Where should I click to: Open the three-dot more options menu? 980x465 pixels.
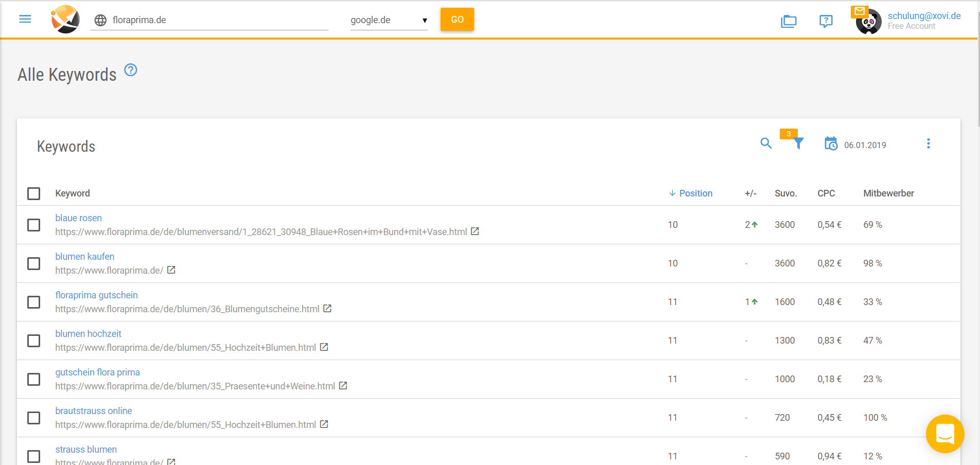[x=929, y=144]
